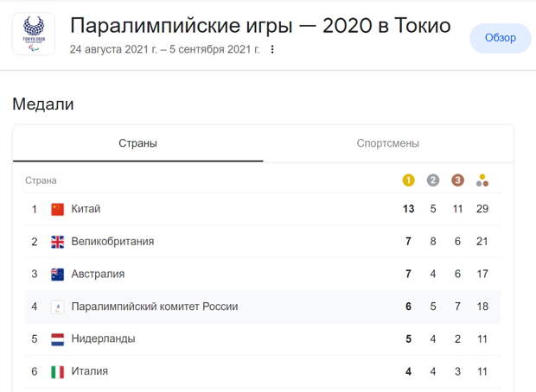
Task: Click the total medals column icon
Action: tap(482, 180)
